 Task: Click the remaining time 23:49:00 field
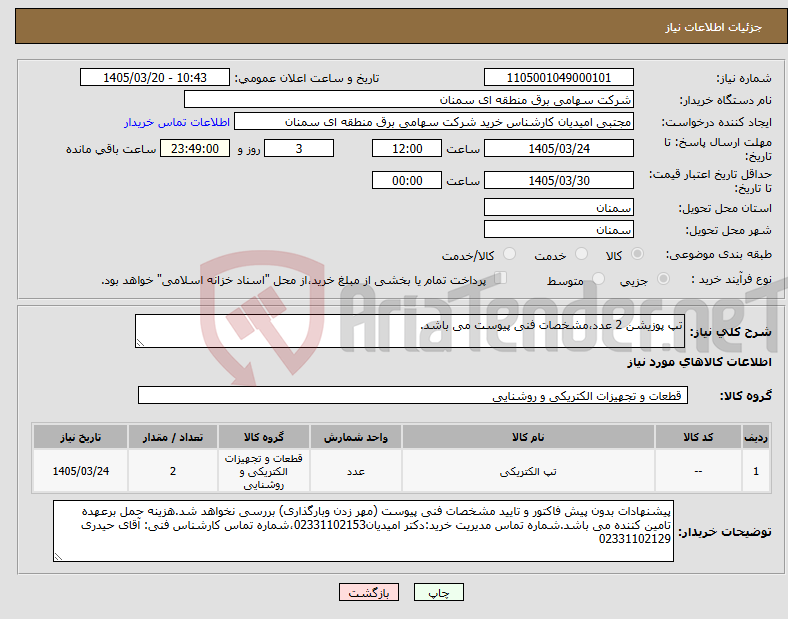point(195,148)
